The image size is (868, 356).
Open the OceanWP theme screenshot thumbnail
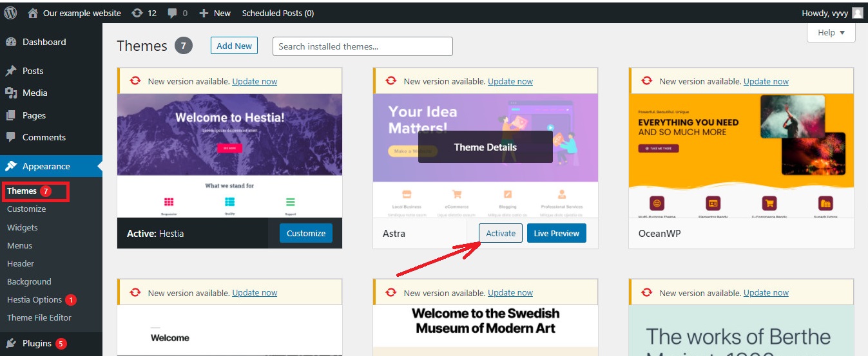tap(741, 156)
